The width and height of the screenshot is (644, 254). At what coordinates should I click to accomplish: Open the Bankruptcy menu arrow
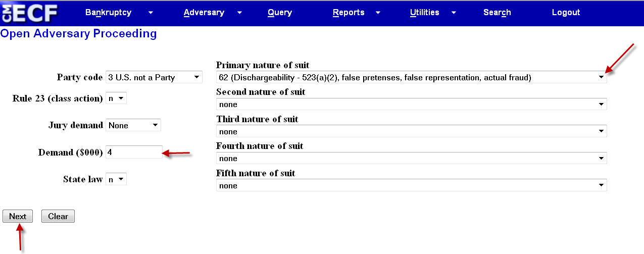pos(151,13)
